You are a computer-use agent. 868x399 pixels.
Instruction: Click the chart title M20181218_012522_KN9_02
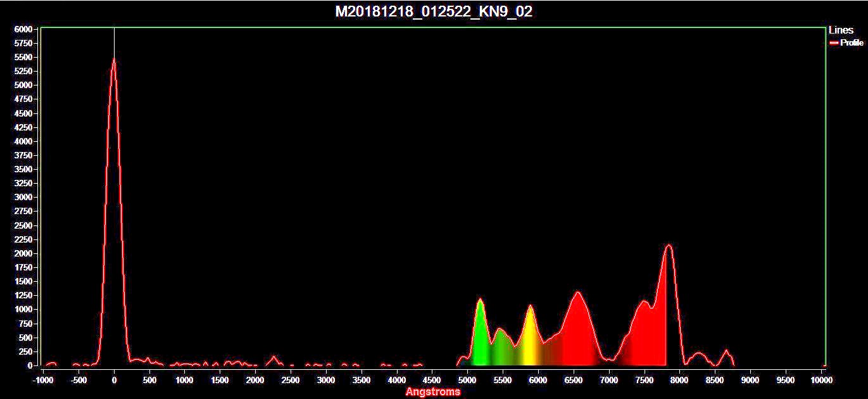click(x=434, y=11)
